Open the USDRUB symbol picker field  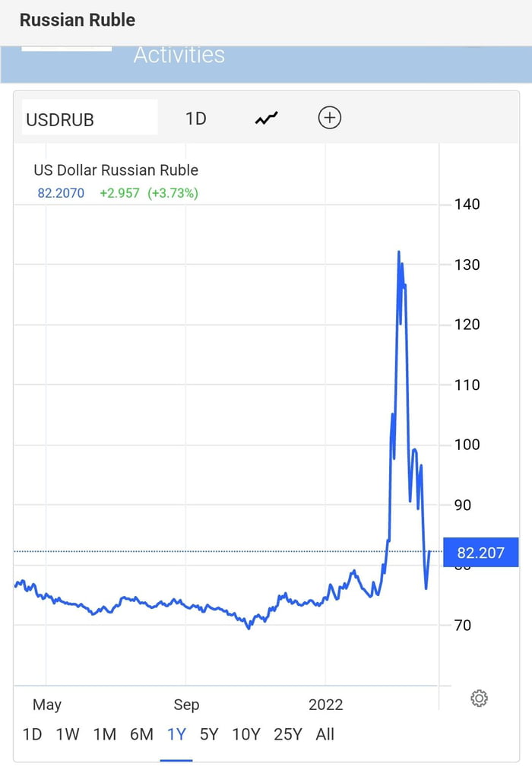(x=89, y=116)
